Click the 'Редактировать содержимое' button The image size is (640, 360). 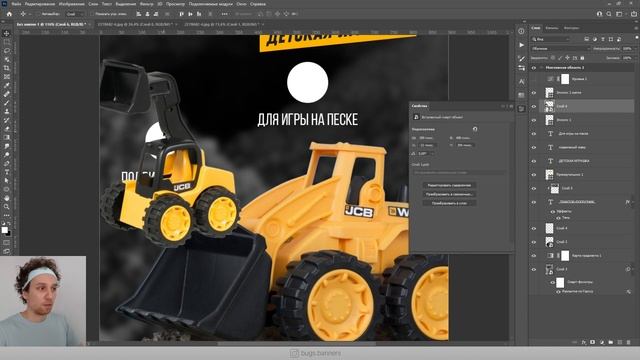tap(449, 185)
